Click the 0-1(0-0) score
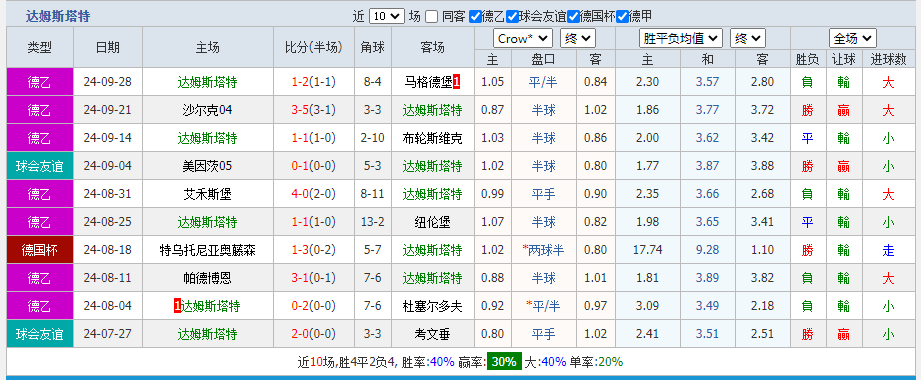The height and width of the screenshot is (380, 921). pos(314,166)
